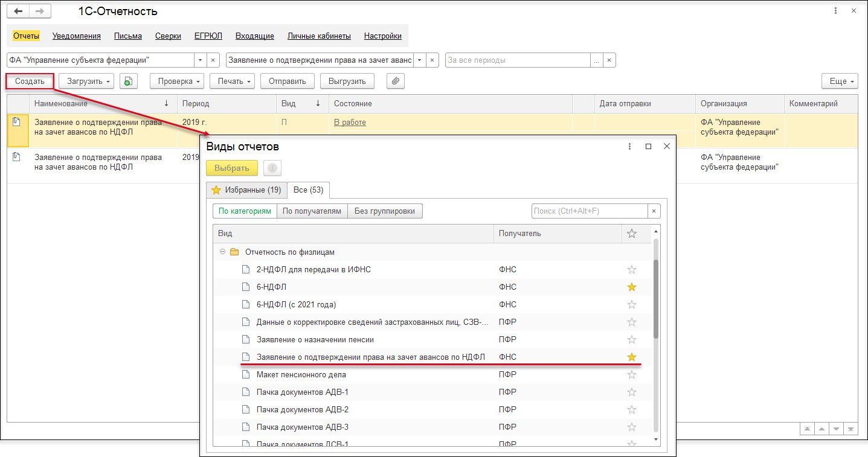Jump to last row arrow icon

coord(850,429)
